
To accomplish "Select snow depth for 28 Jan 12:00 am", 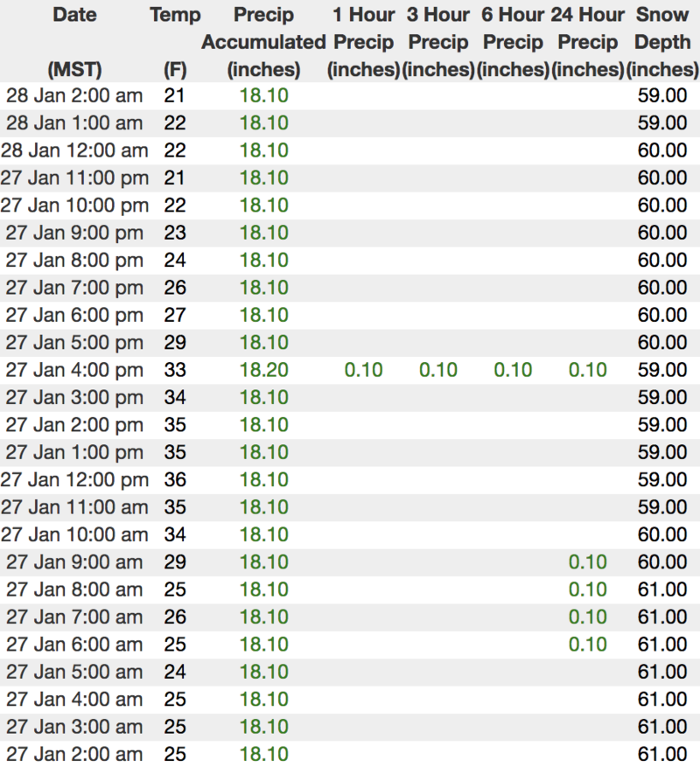I will (x=662, y=150).
